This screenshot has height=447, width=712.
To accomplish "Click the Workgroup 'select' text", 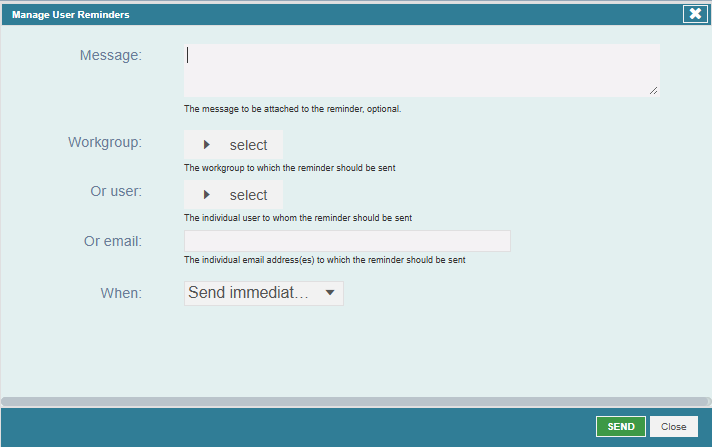I will point(248,145).
